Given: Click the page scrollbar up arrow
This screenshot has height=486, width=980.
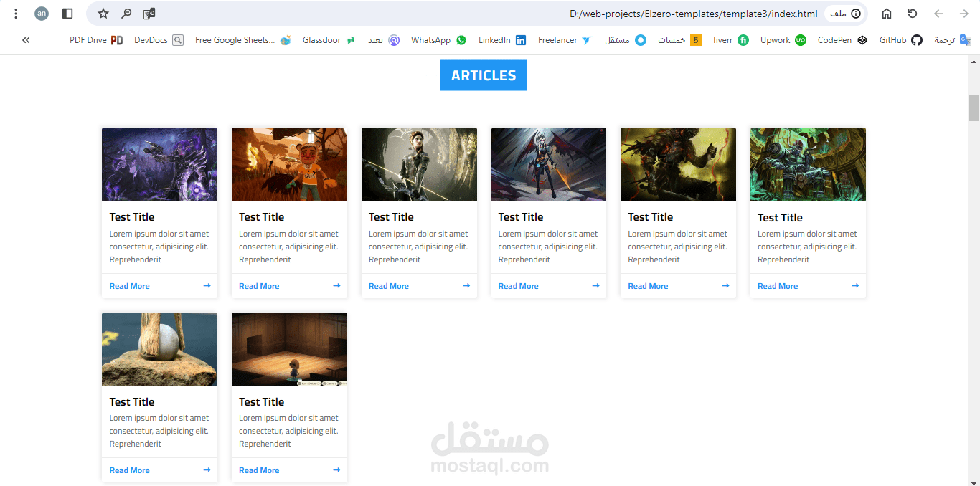Looking at the screenshot, I should (x=974, y=61).
